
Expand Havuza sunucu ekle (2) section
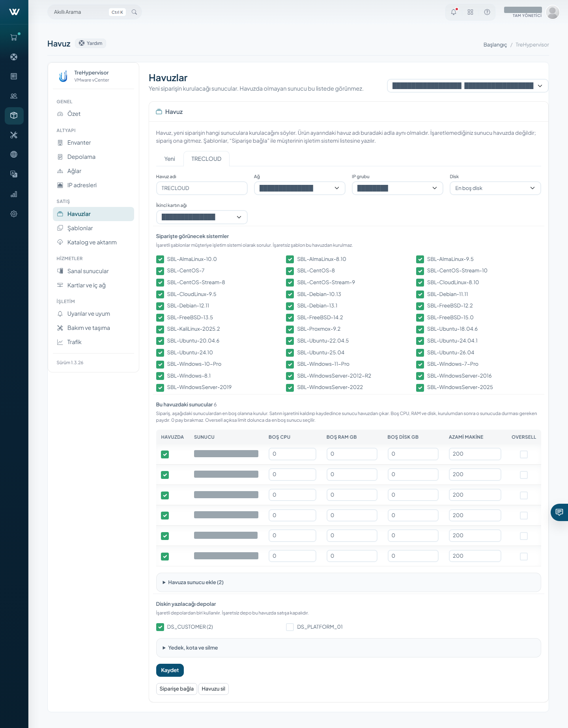coord(349,583)
